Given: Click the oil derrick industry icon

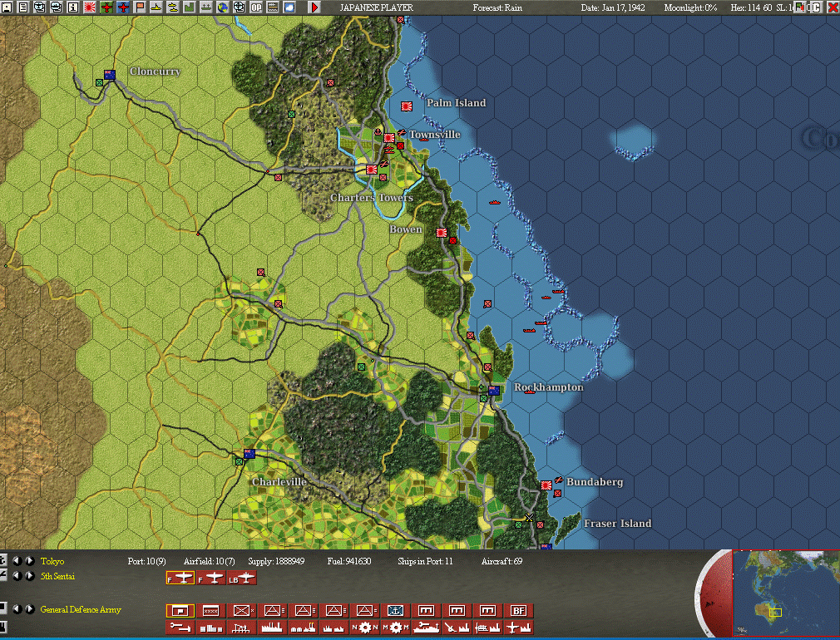Looking at the screenshot, I should coord(241,628).
